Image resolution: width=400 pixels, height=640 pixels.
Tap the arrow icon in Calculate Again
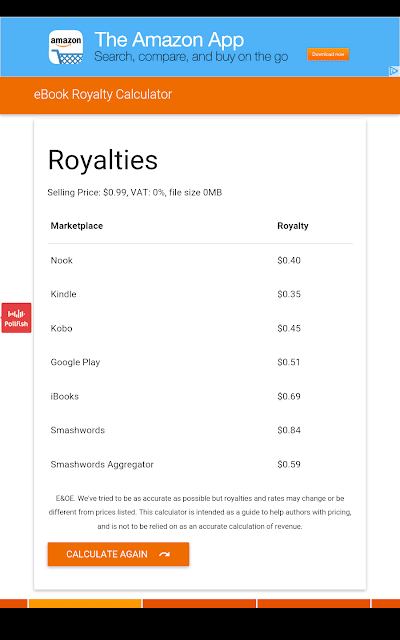click(x=164, y=554)
